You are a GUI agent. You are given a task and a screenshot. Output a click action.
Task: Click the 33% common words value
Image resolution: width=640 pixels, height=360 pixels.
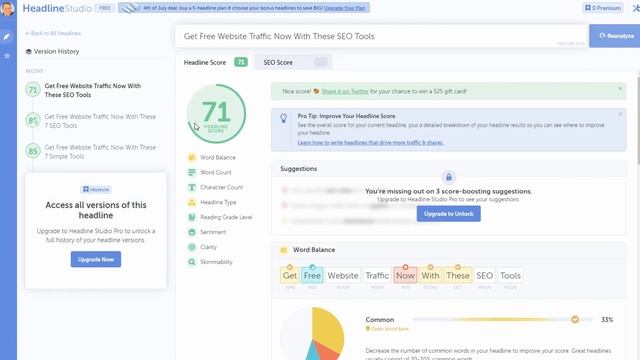[607, 320]
